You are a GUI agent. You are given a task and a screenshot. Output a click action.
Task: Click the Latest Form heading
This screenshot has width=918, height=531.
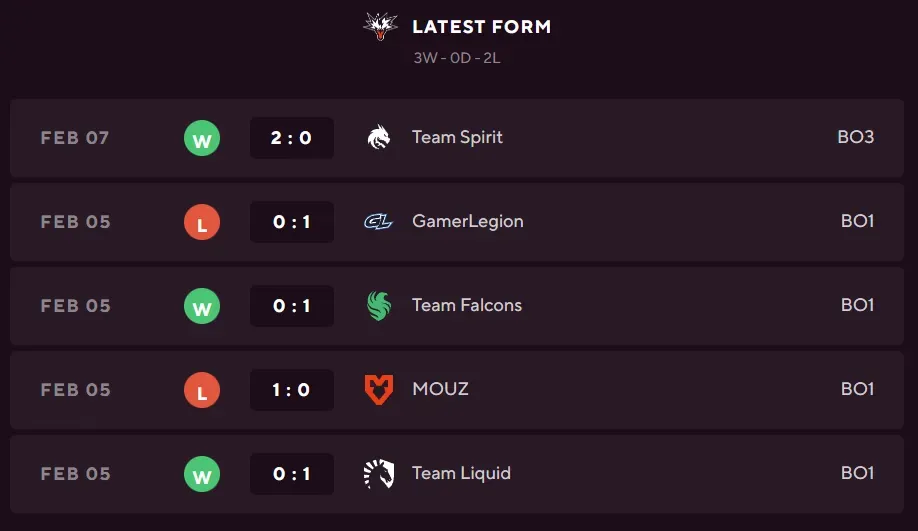tap(481, 27)
